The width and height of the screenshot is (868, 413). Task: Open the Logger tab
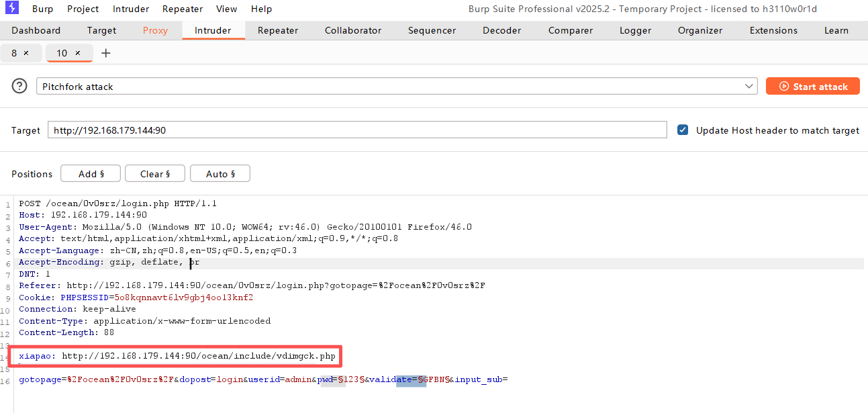[636, 30]
